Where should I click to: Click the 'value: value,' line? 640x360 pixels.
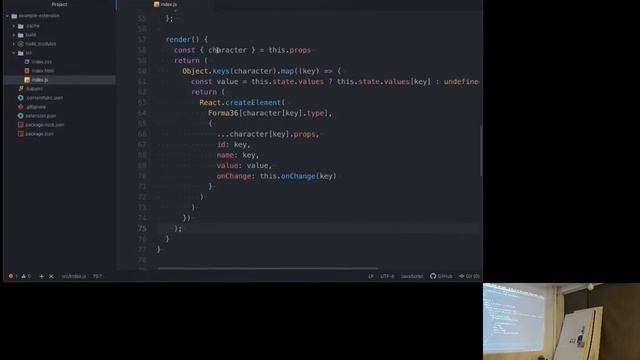[x=244, y=166]
